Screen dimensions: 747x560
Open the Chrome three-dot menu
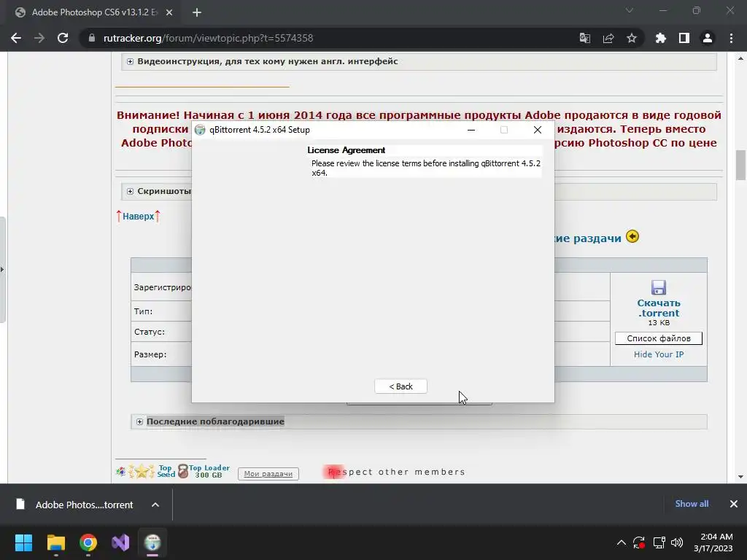(x=731, y=38)
